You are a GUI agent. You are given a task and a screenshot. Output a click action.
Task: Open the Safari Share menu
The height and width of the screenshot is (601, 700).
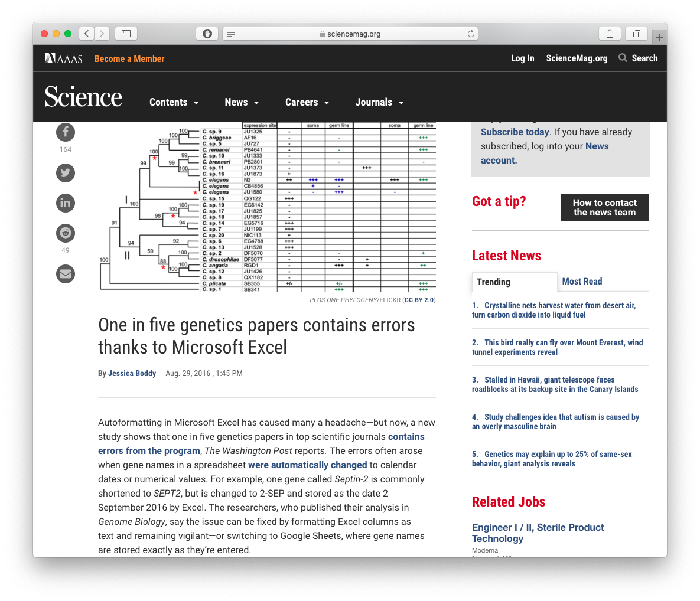coord(610,34)
